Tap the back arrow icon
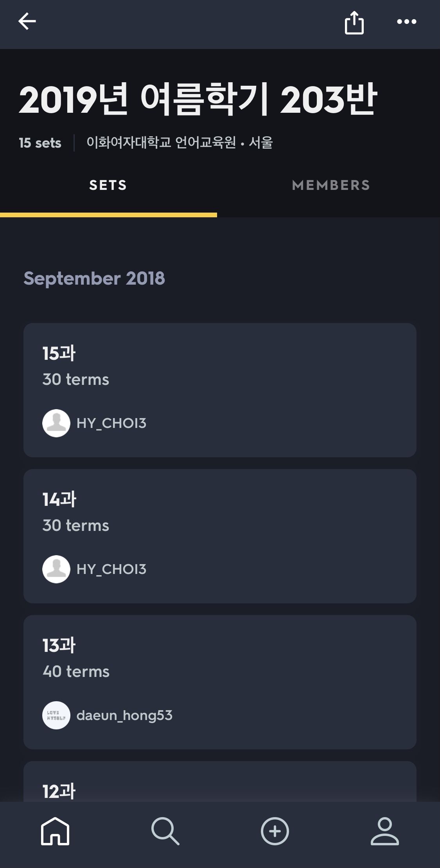440x868 pixels. (27, 22)
